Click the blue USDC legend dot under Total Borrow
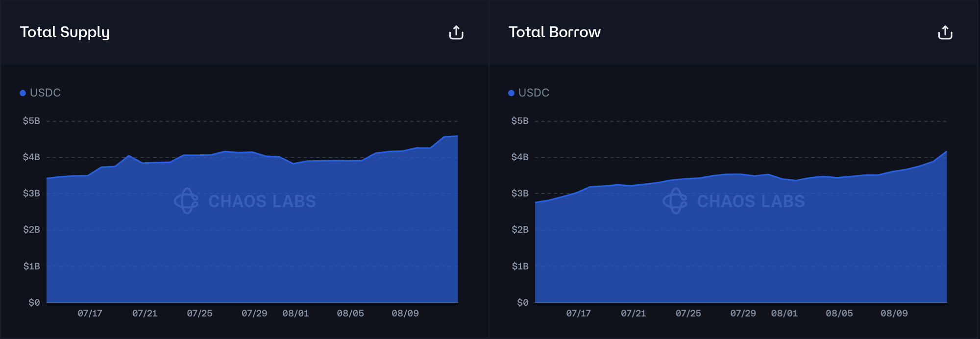 511,93
